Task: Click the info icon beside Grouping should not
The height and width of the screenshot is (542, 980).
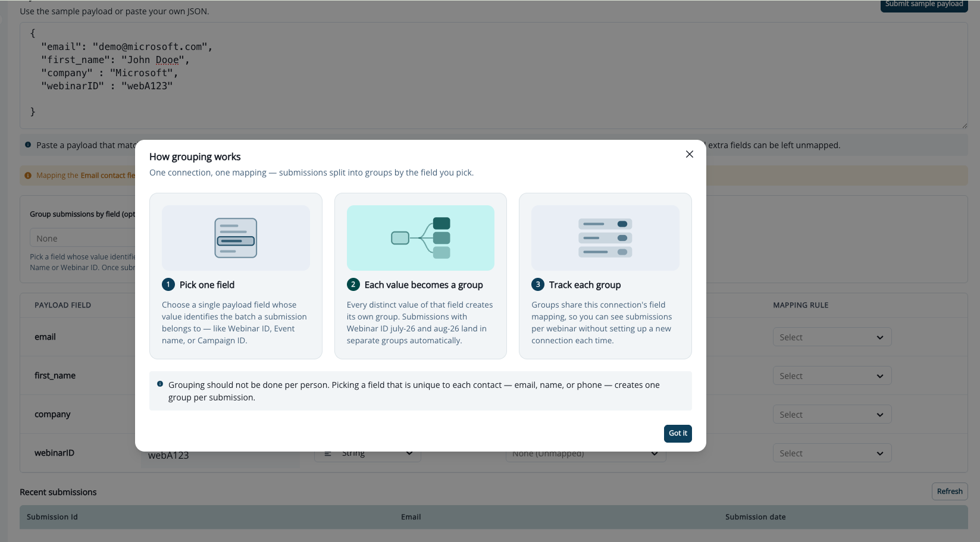Action: pos(160,384)
